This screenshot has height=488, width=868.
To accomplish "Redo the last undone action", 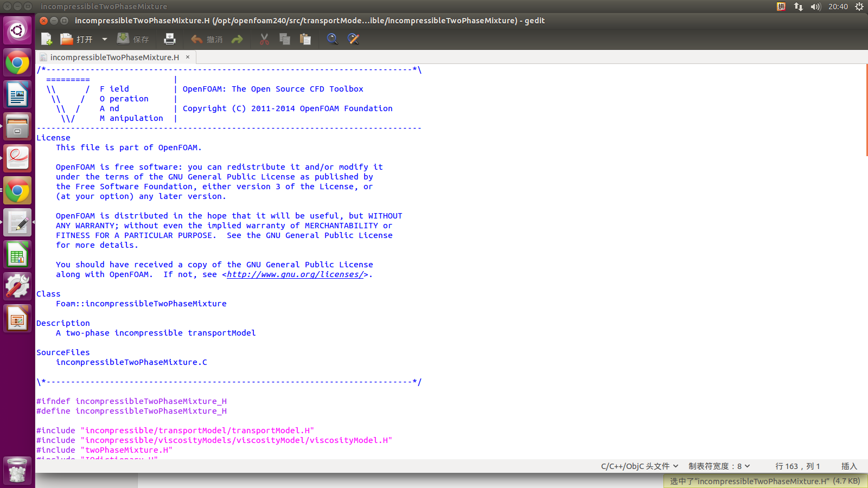I will 237,39.
